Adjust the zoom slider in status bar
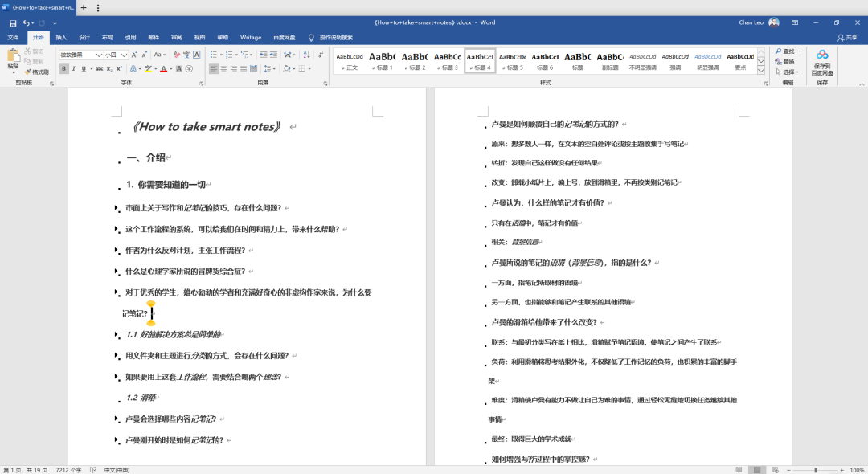The height and width of the screenshot is (474, 868). point(815,470)
